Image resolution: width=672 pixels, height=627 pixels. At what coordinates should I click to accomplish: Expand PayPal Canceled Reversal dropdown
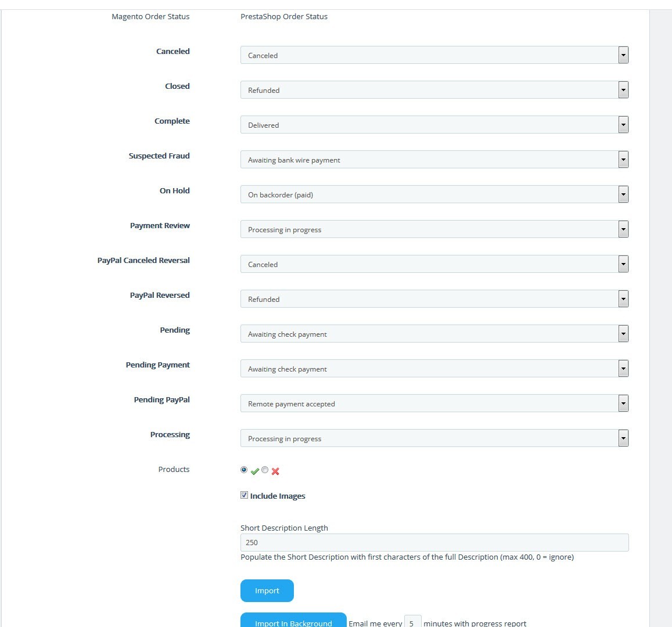tap(434, 264)
